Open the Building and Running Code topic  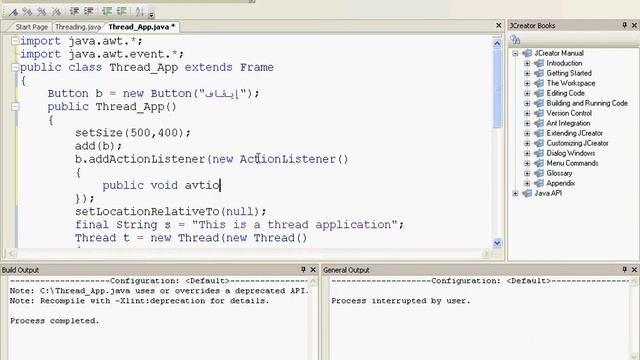[587, 103]
